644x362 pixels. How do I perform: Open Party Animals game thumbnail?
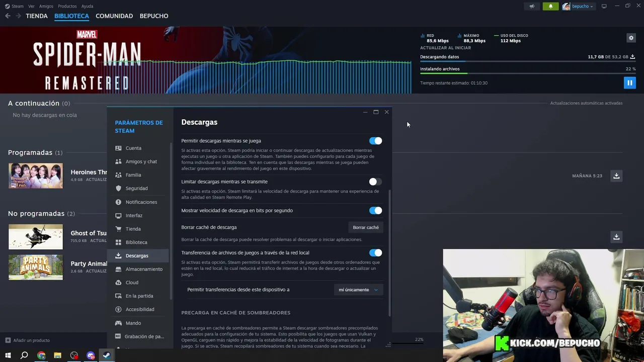[36, 267]
